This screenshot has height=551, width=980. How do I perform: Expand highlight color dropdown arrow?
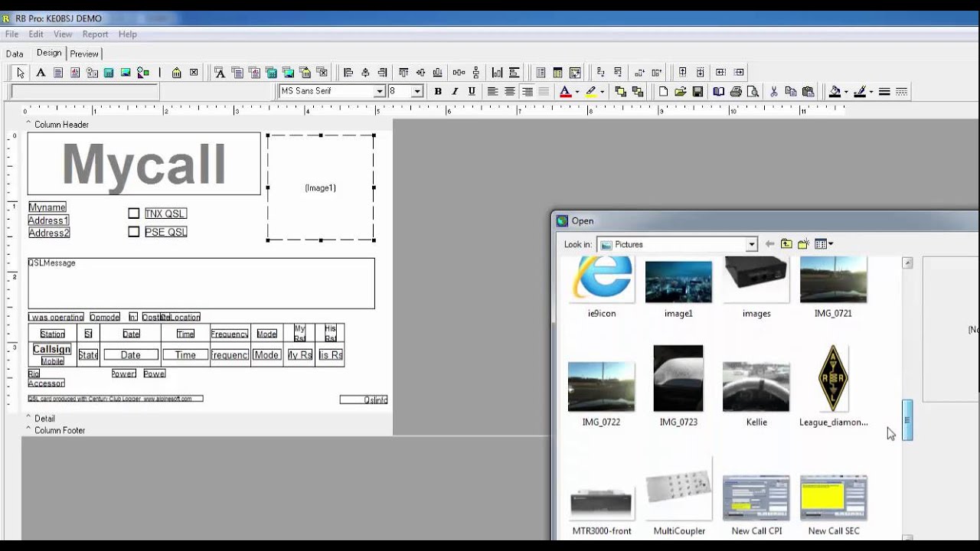click(x=602, y=92)
